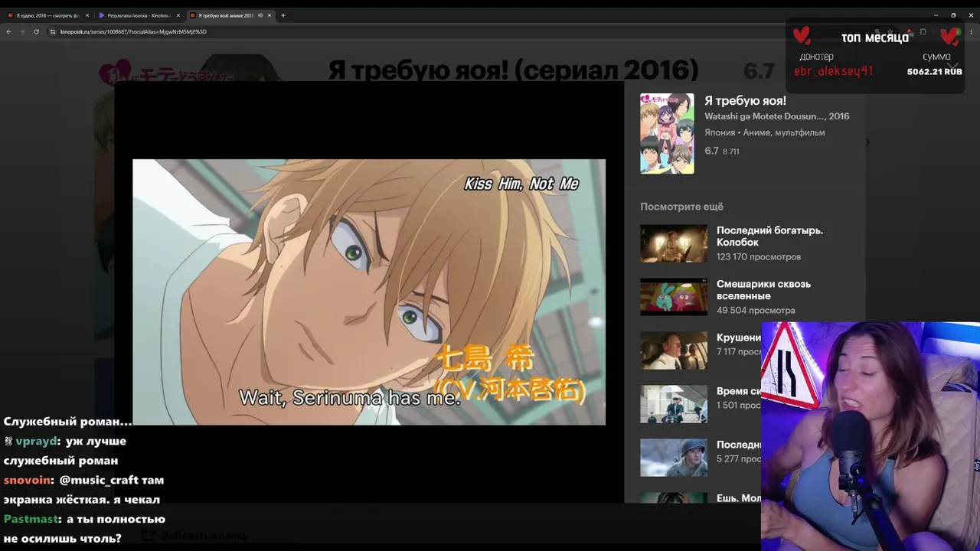Click the 'Я требую яоя! (сериал 2016)' page heading

click(513, 70)
